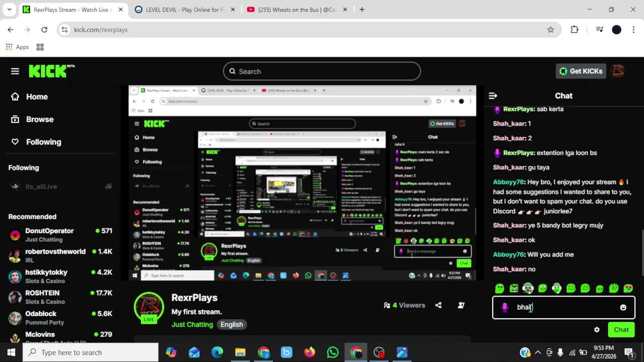The height and width of the screenshot is (362, 644).
Task: Open the user profile avatar menu
Action: [x=618, y=71]
